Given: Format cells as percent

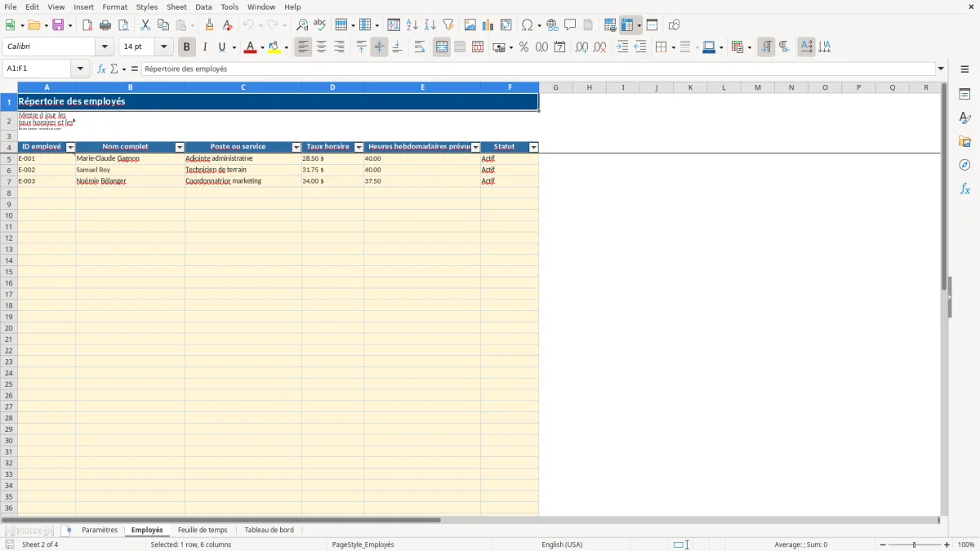Looking at the screenshot, I should [523, 47].
